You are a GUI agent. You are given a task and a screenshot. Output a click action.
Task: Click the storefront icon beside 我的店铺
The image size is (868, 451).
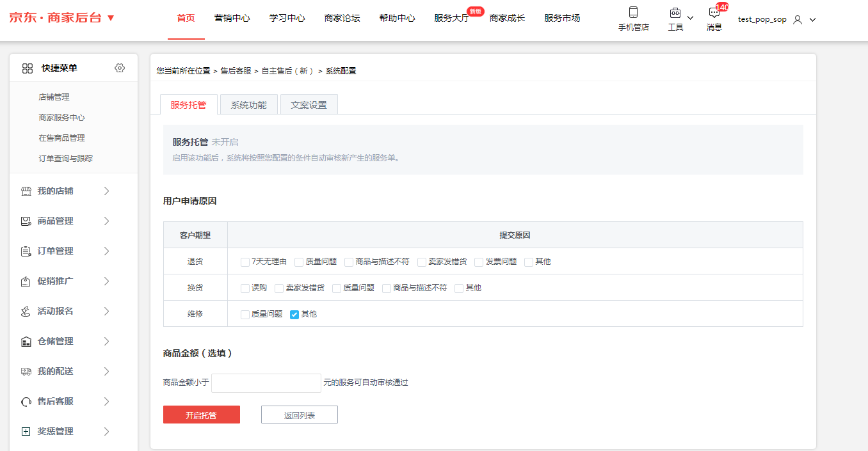pos(26,191)
